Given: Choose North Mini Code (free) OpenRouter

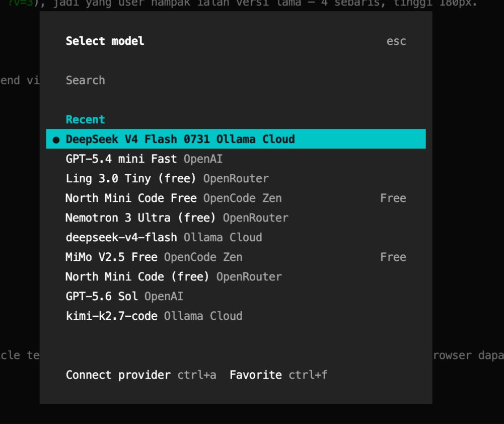Looking at the screenshot, I should tap(236, 276).
